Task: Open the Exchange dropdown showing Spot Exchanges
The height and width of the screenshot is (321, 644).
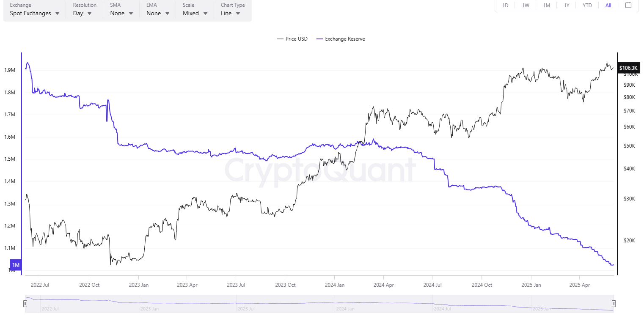Action: 34,13
